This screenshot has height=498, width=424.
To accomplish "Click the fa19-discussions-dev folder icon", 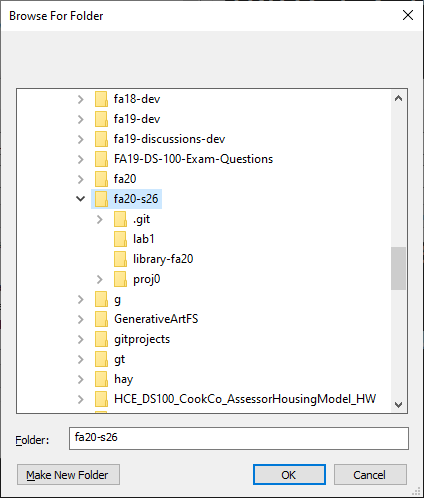I will (101, 139).
